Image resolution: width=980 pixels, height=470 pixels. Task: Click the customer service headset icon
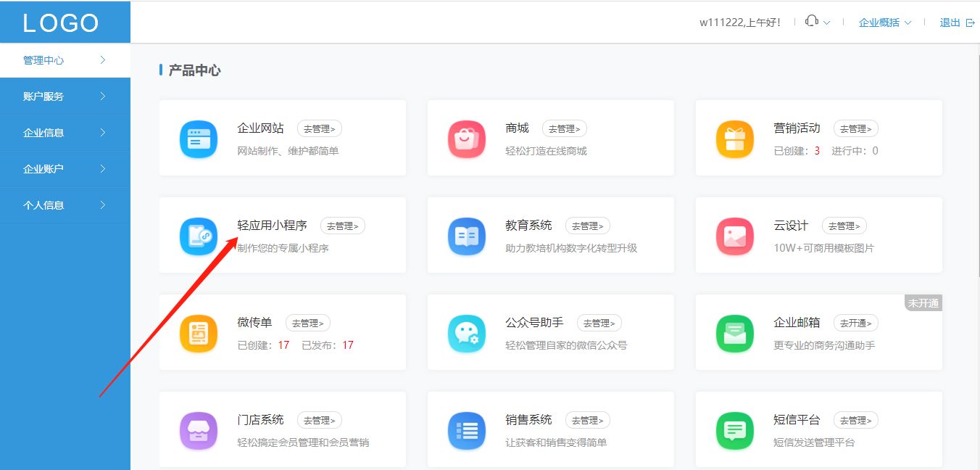(x=812, y=22)
